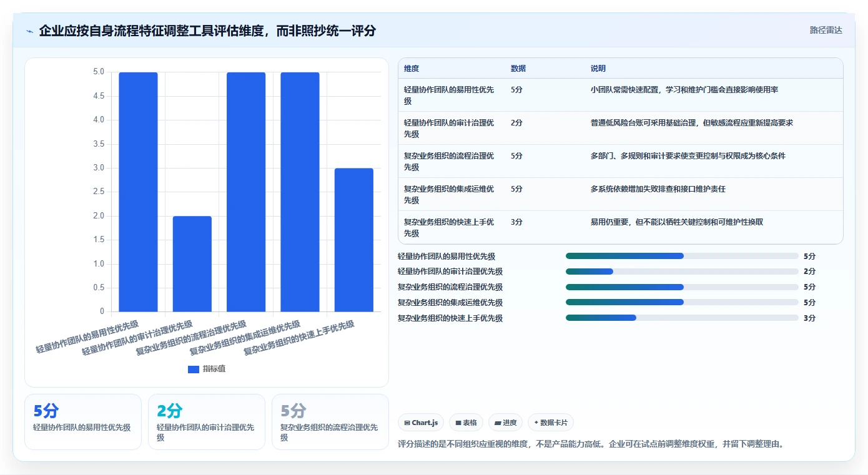Image resolution: width=868 pixels, height=475 pixels.
Task: Select the 表格 tag
Action: coord(466,423)
